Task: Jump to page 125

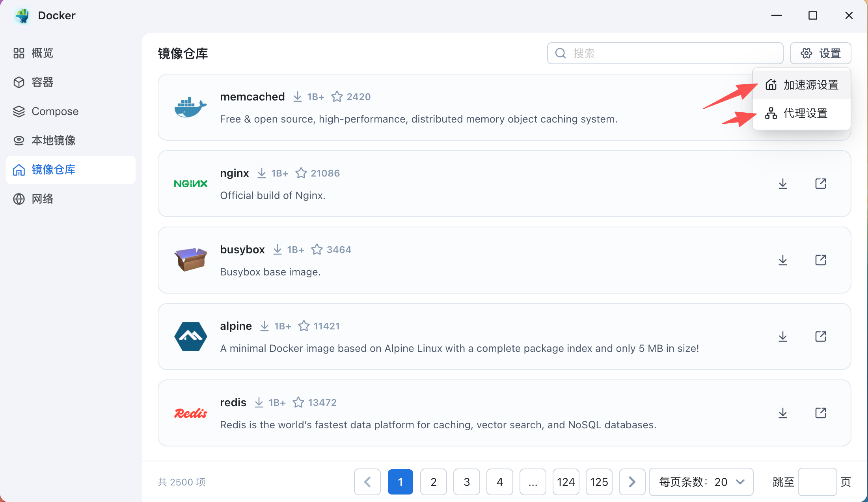Action: pyautogui.click(x=599, y=482)
